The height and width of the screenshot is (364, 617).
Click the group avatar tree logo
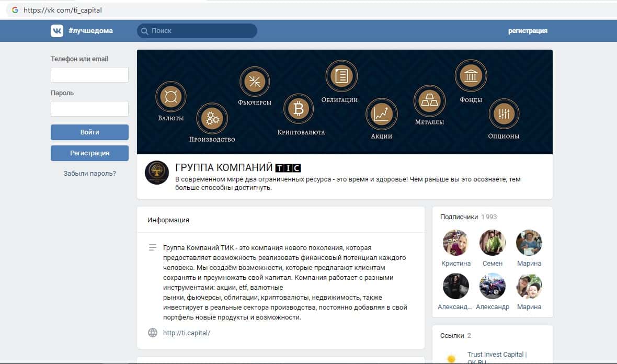157,173
